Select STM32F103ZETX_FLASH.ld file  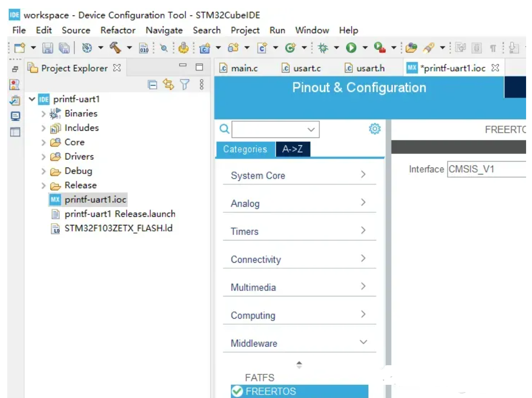coord(118,228)
